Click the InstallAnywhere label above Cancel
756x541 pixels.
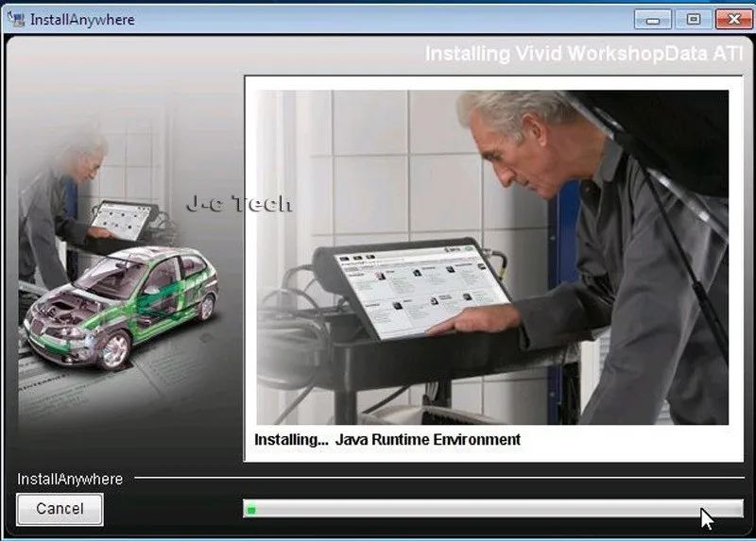[x=70, y=479]
